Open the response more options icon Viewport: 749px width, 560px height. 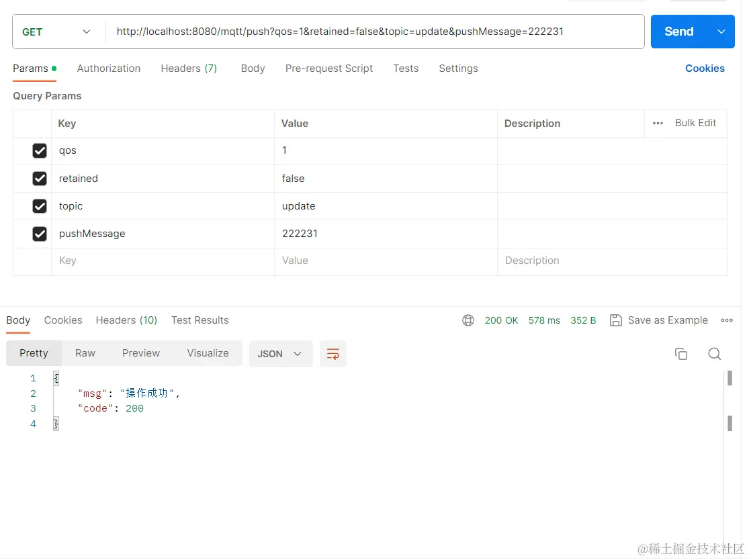727,320
